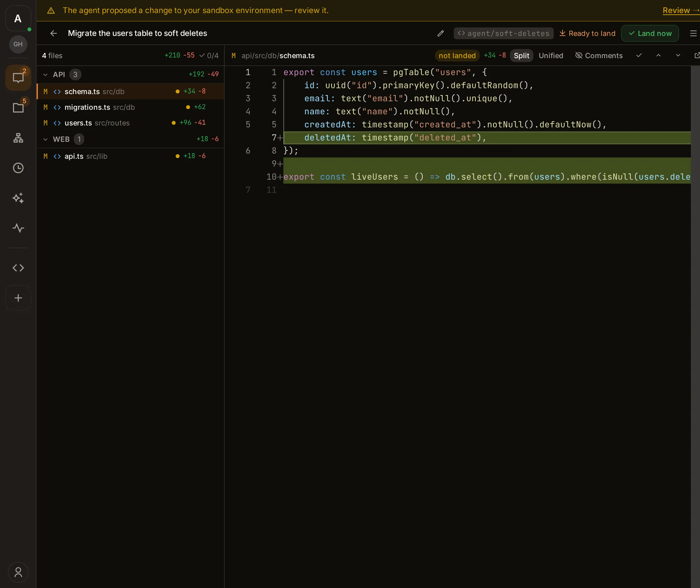Click Ready to land status

[587, 33]
